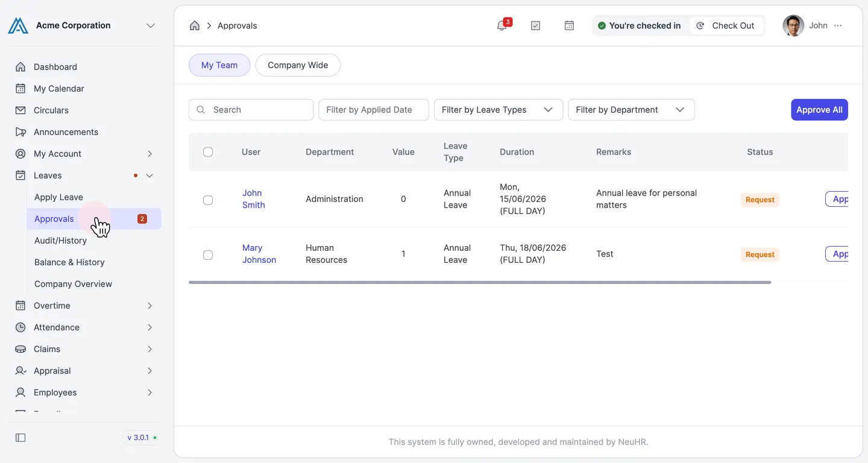This screenshot has width=868, height=463.
Task: Open the three-dot menu beside John
Action: [838, 25]
